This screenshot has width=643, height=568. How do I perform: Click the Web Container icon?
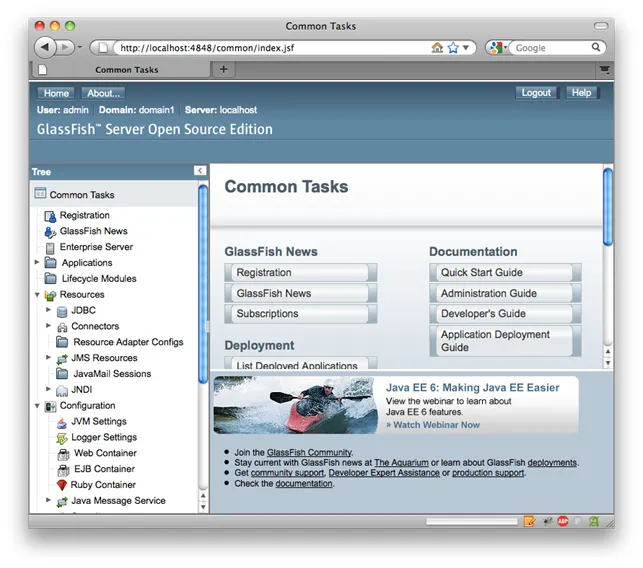pyautogui.click(x=64, y=454)
